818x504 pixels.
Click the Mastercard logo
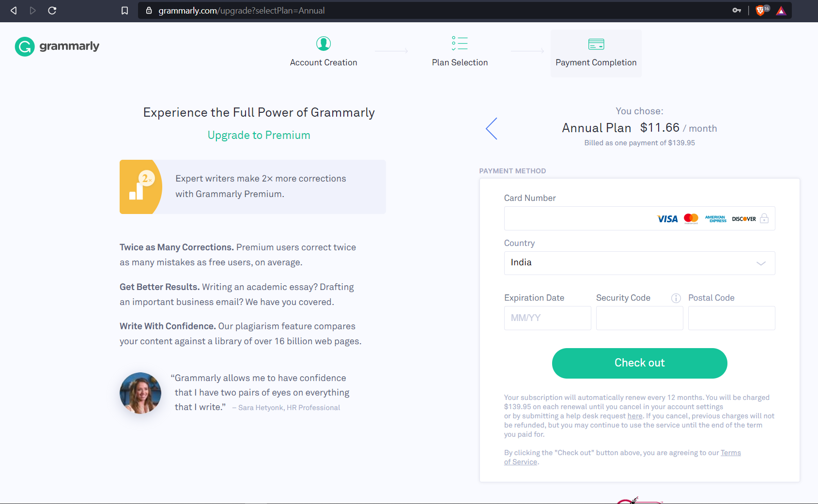coord(691,219)
